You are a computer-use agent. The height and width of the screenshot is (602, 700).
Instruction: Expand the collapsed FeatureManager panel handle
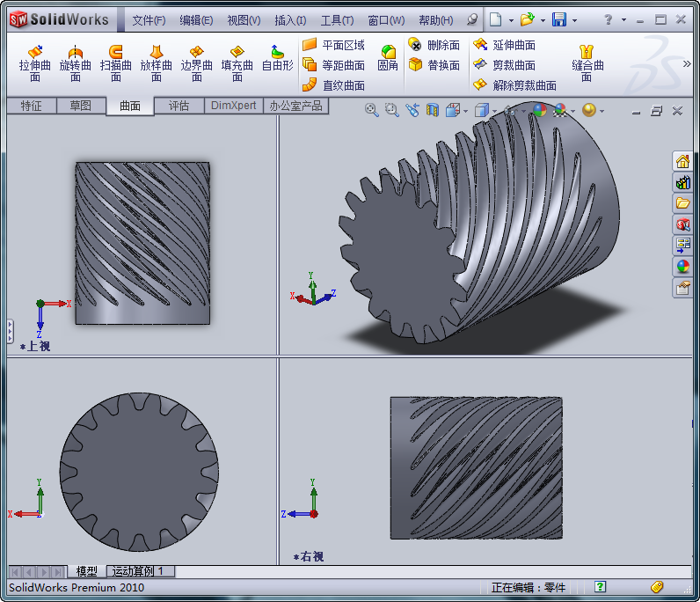coord(11,331)
